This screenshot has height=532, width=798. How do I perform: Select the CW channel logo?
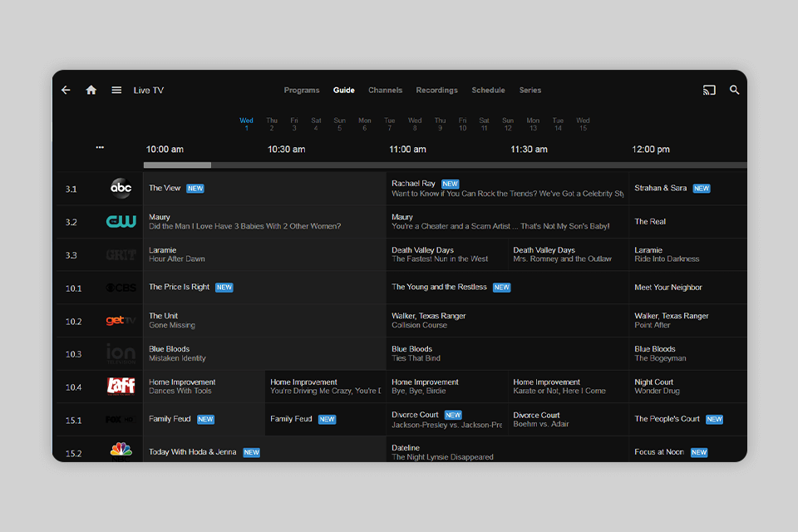click(x=121, y=221)
